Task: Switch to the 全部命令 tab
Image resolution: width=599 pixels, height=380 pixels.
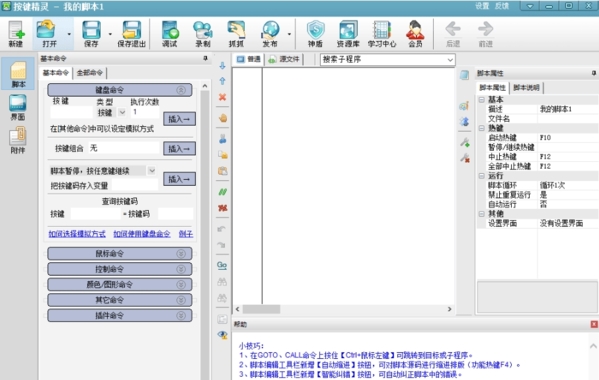Action: pyautogui.click(x=90, y=73)
